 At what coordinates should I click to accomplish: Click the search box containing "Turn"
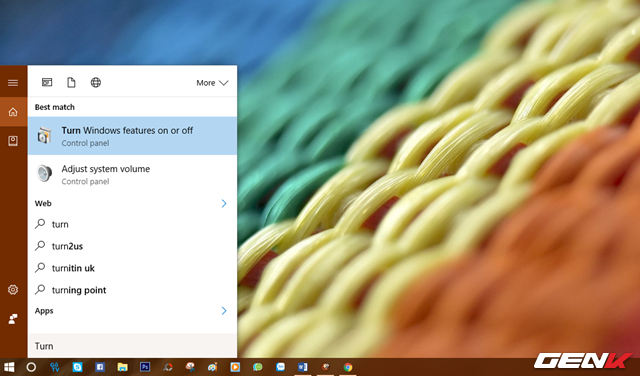132,346
